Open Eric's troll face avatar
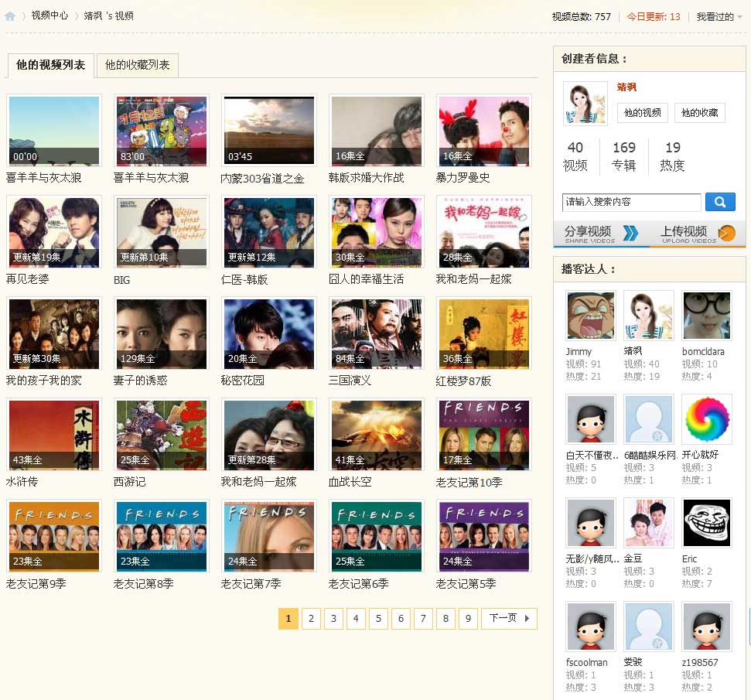Viewport: 751px width, 700px height. [706, 522]
